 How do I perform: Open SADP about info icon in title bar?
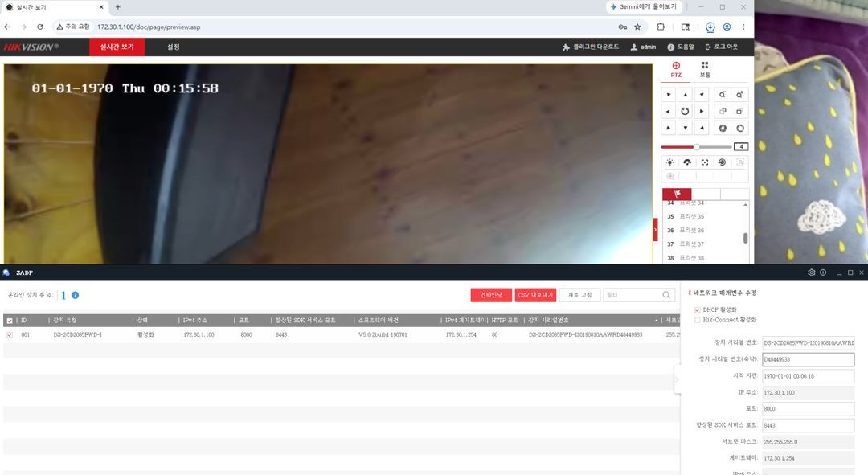(x=823, y=272)
